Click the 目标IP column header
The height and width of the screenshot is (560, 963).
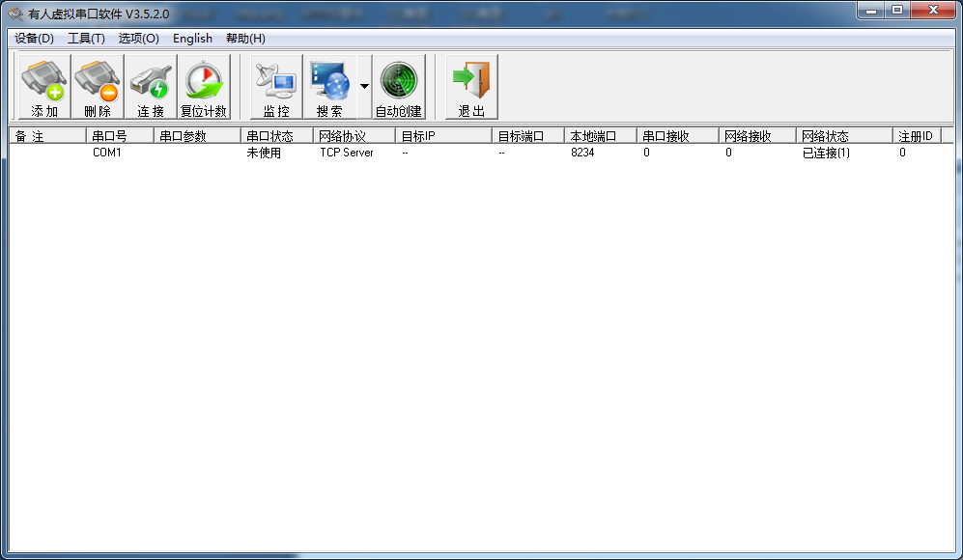(x=444, y=136)
